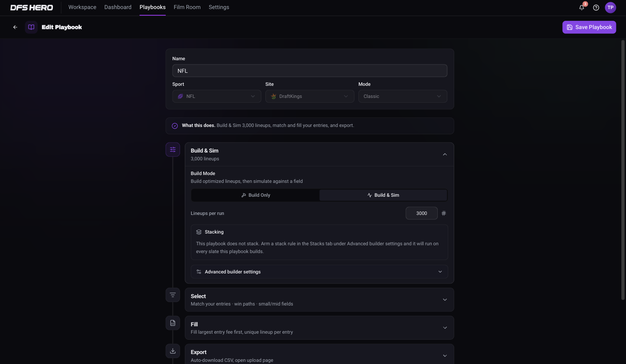Expand the Export section
Viewport: 626px width, 364px height.
(x=445, y=356)
